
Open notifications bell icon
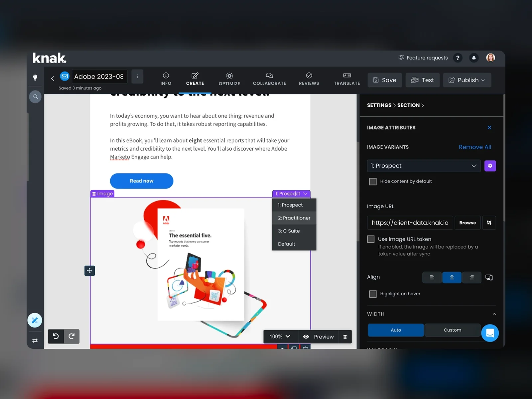474,58
